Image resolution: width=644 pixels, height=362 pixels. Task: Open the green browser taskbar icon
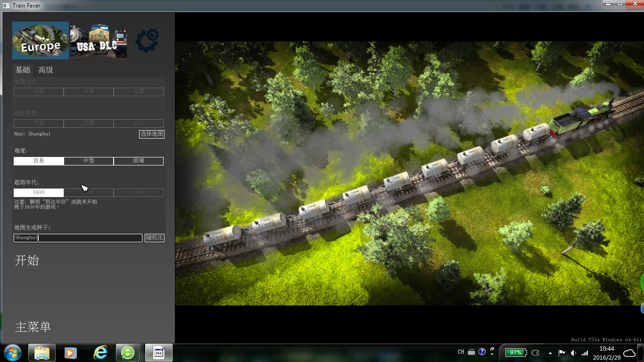128,353
